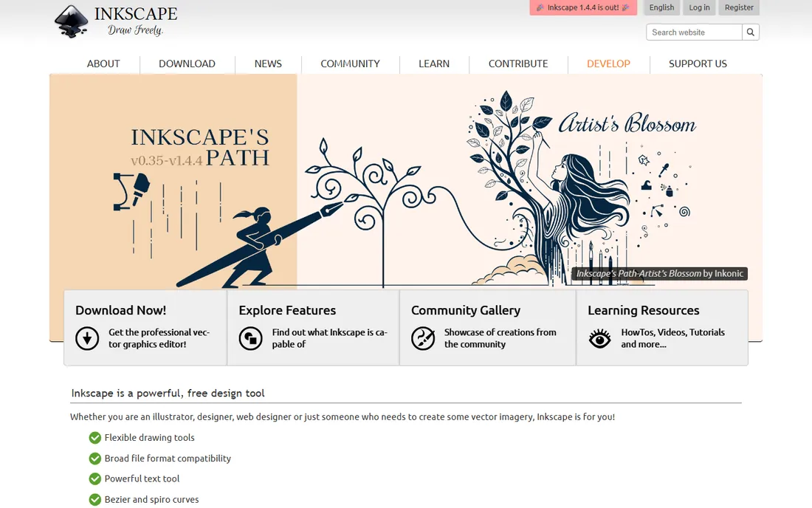Click the Learning Resources heading

coord(644,310)
